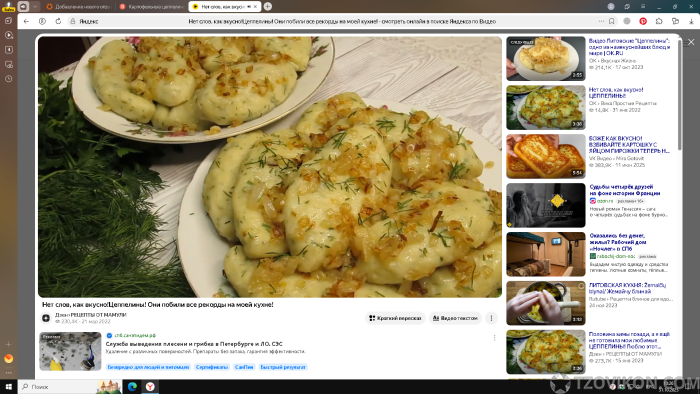Open the "ЛИТОВСКАЯ КУХНЯ" suggested video
700x394 pixels.
point(627,288)
